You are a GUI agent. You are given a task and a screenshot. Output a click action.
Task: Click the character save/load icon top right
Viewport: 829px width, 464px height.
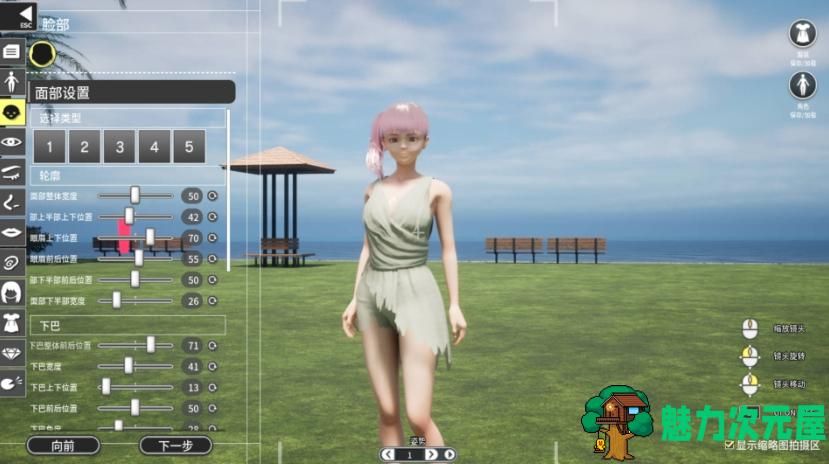[803, 85]
